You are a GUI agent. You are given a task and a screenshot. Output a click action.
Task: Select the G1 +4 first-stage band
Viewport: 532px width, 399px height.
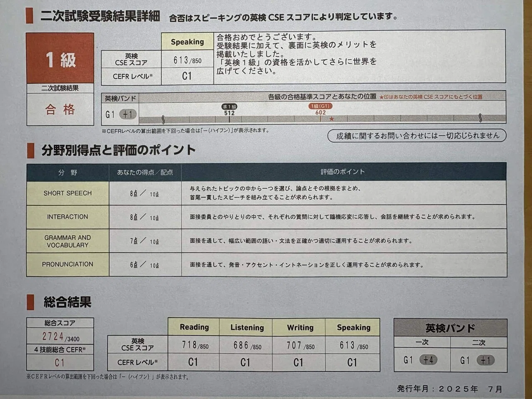pos(420,360)
